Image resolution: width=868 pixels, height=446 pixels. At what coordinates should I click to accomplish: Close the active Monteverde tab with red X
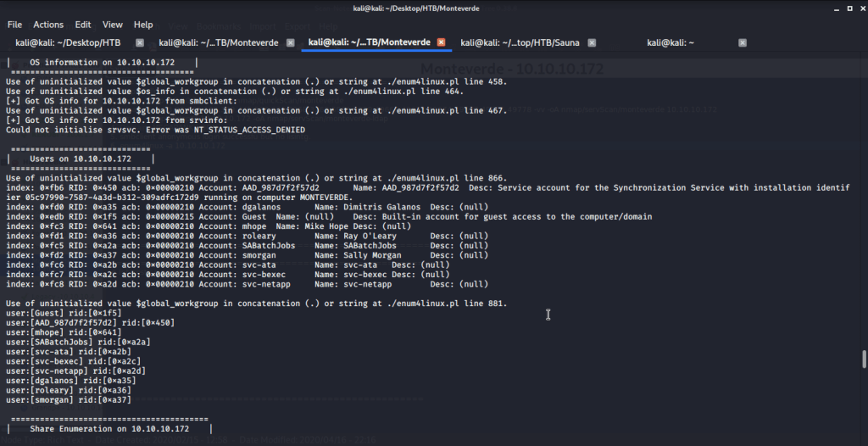(441, 42)
